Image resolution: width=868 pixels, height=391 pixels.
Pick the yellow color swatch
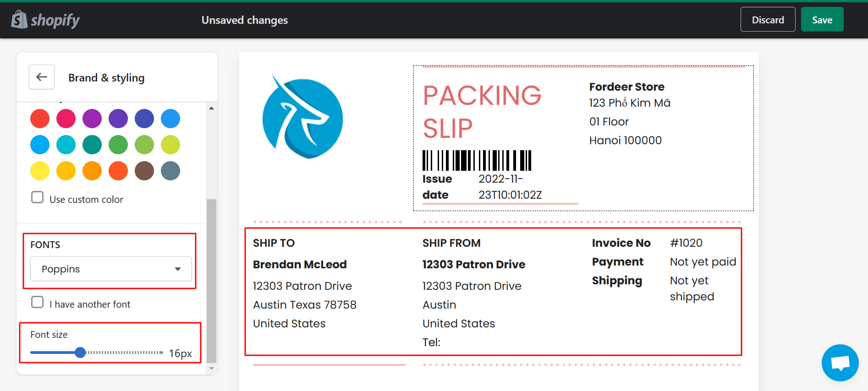40,171
